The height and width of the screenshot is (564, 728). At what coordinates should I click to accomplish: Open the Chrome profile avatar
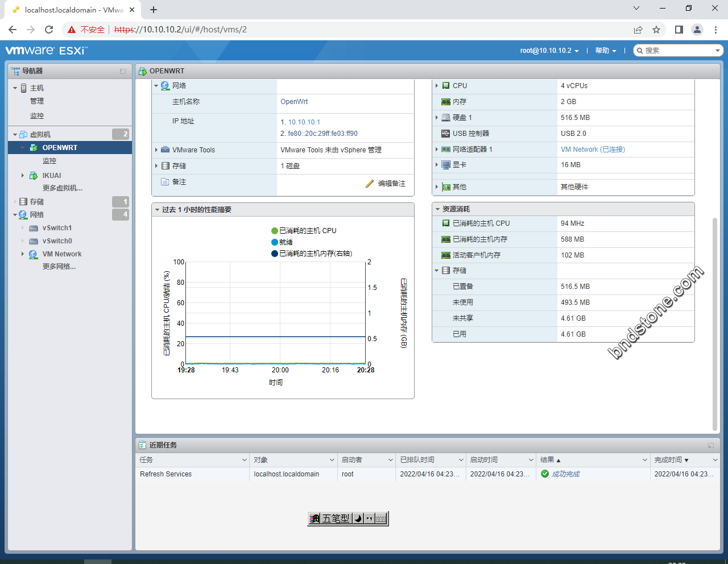[697, 30]
